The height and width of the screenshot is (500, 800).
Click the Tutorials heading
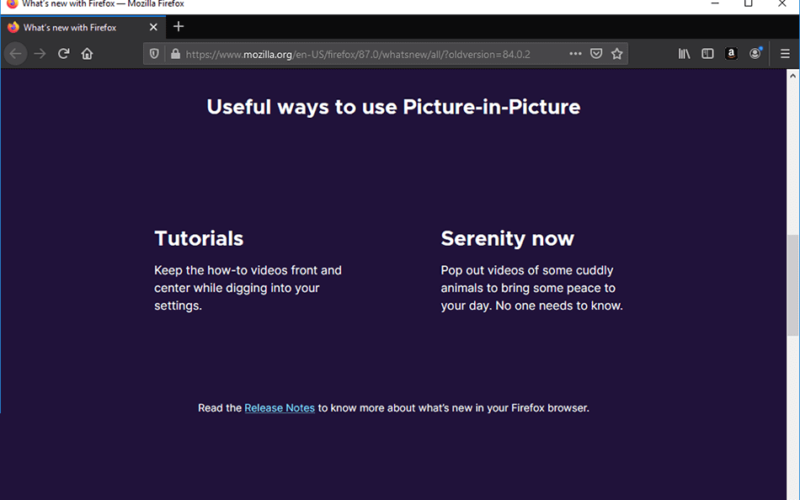199,238
